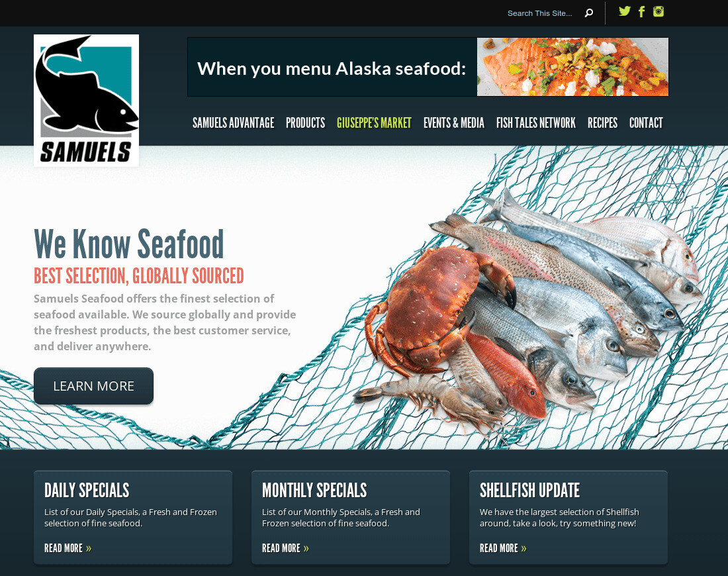Open the Events & Media menu
This screenshot has width=728, height=576.
(x=453, y=122)
